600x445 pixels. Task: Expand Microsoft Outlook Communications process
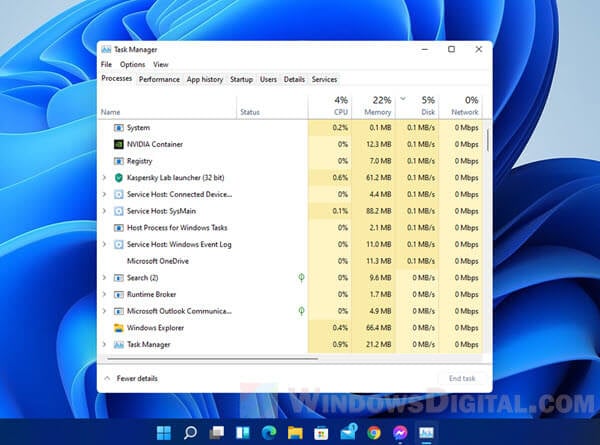104,311
